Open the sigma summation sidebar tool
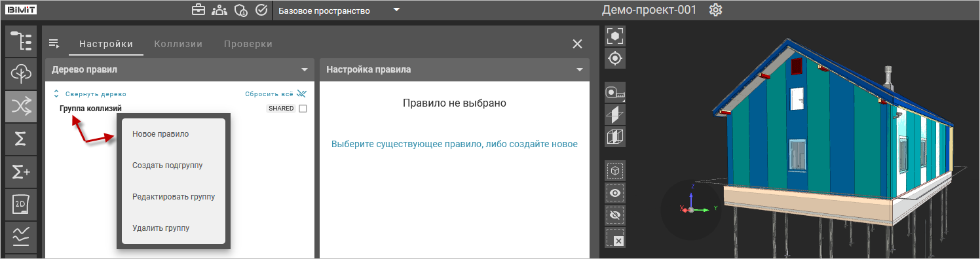Screen dimensions: 980x259 pyautogui.click(x=21, y=139)
